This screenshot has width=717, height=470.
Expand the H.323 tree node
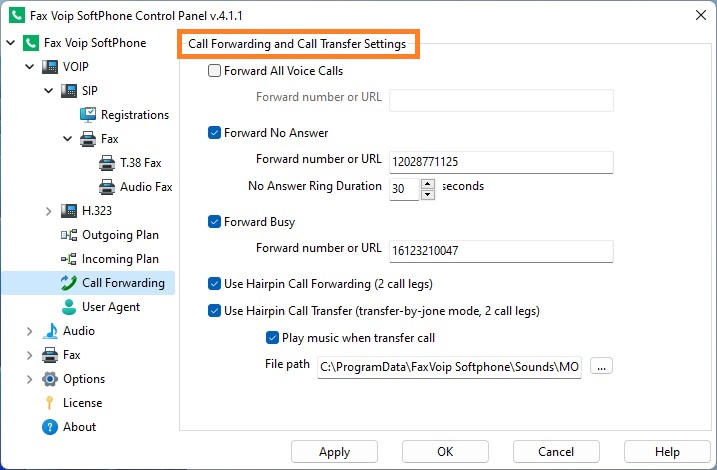pyautogui.click(x=48, y=211)
